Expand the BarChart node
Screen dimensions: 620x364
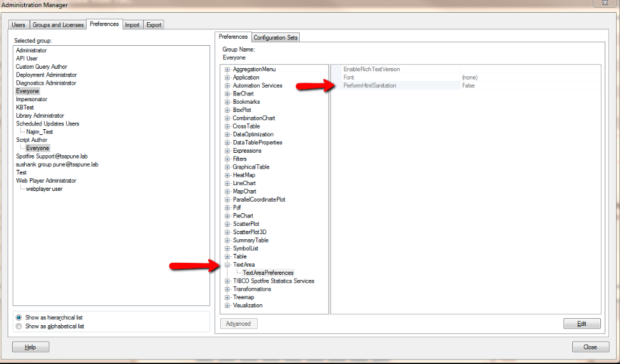point(227,94)
